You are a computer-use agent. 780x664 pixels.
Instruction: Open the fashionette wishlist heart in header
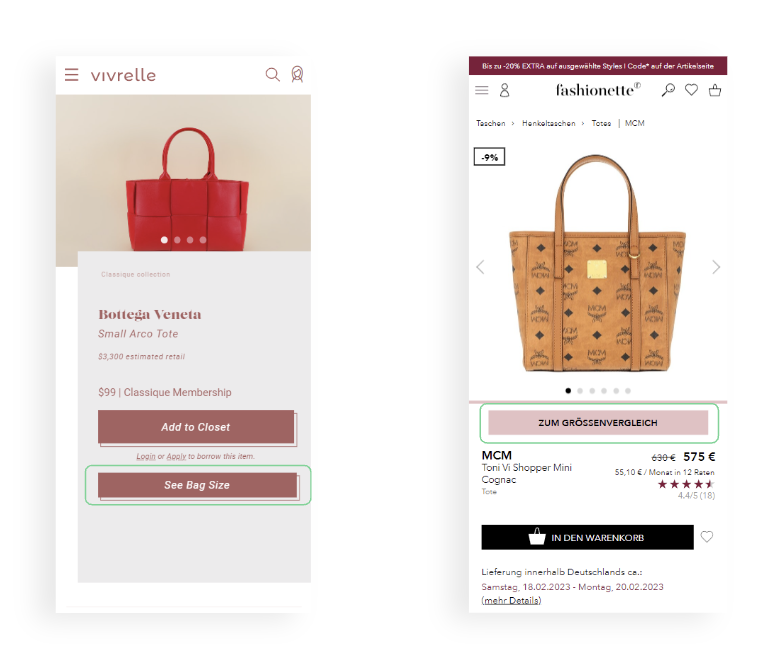(691, 90)
